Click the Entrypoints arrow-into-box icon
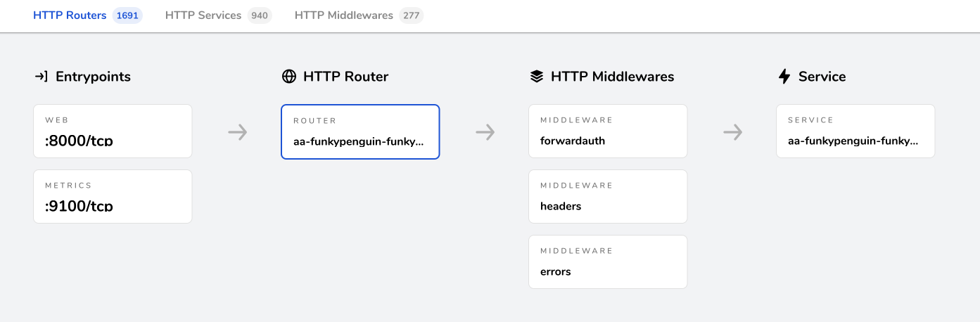Image resolution: width=980 pixels, height=322 pixels. (41, 77)
